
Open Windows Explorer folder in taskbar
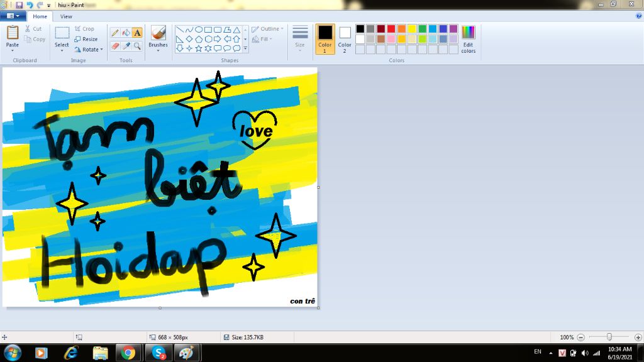click(100, 353)
